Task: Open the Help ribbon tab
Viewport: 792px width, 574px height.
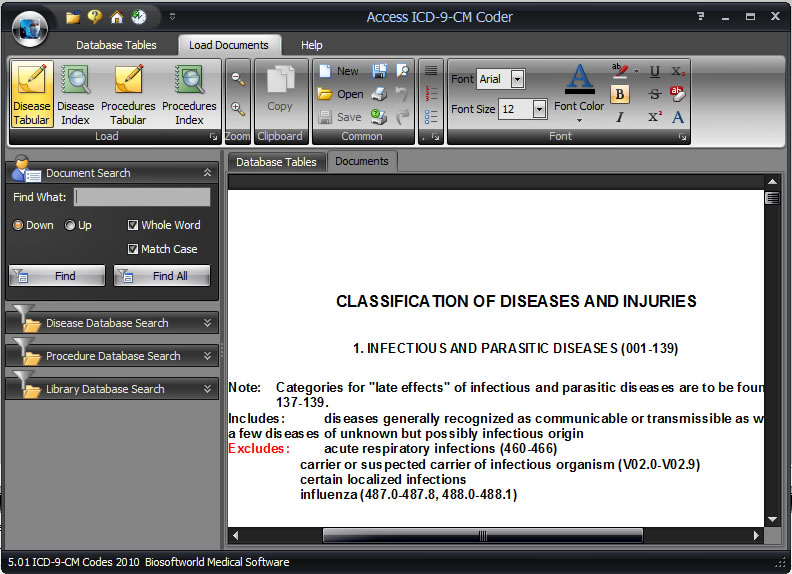Action: 312,45
